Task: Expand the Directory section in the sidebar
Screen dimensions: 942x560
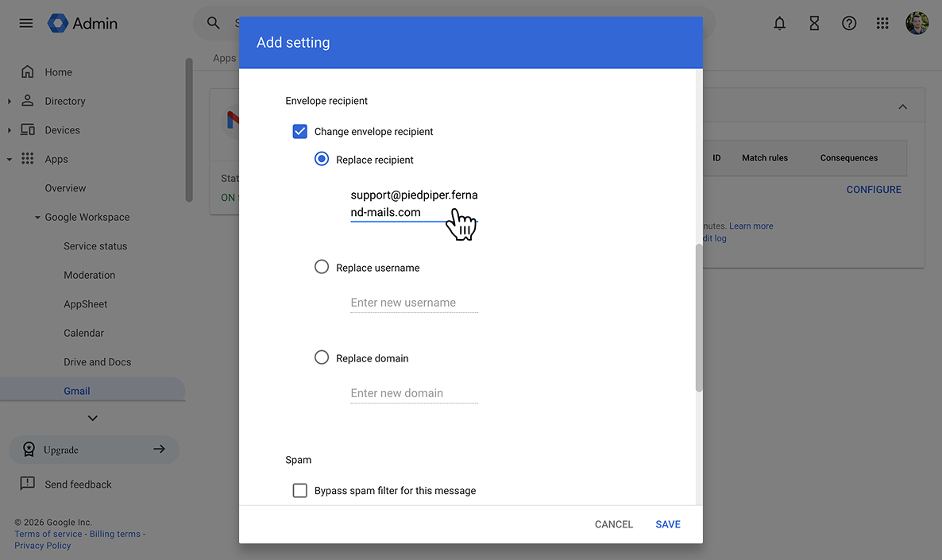Action: coord(9,101)
